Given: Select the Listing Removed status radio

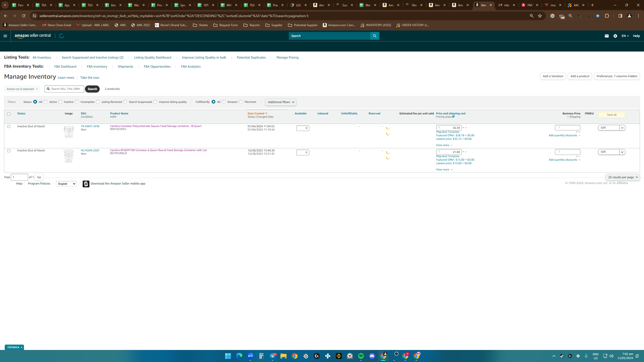Looking at the screenshot, I should (x=98, y=102).
